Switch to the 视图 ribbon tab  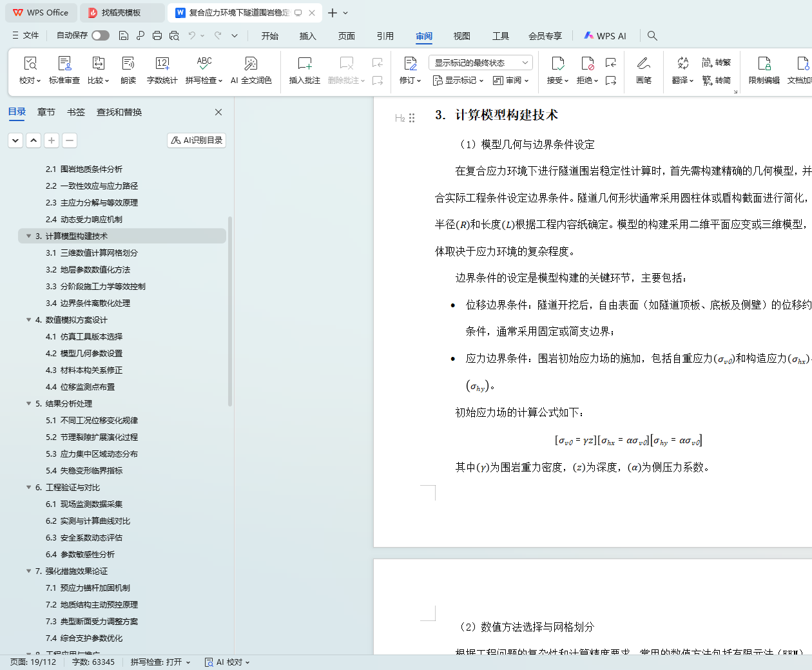click(x=461, y=36)
